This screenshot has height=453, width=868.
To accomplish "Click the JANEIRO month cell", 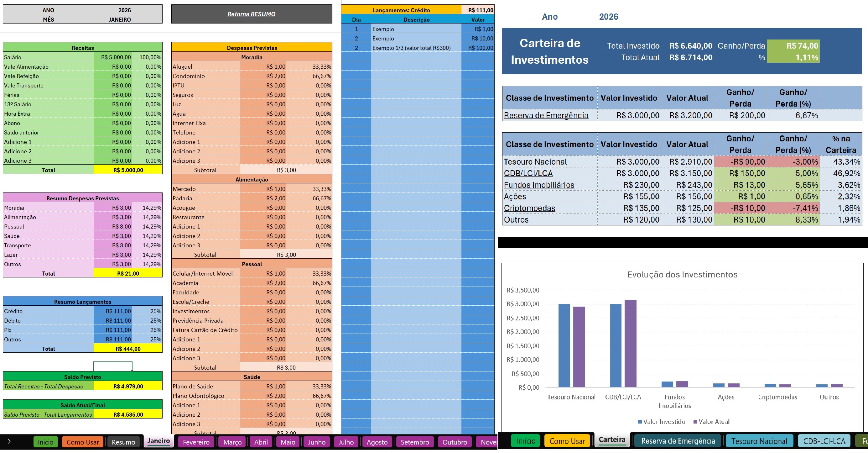I will [x=120, y=19].
